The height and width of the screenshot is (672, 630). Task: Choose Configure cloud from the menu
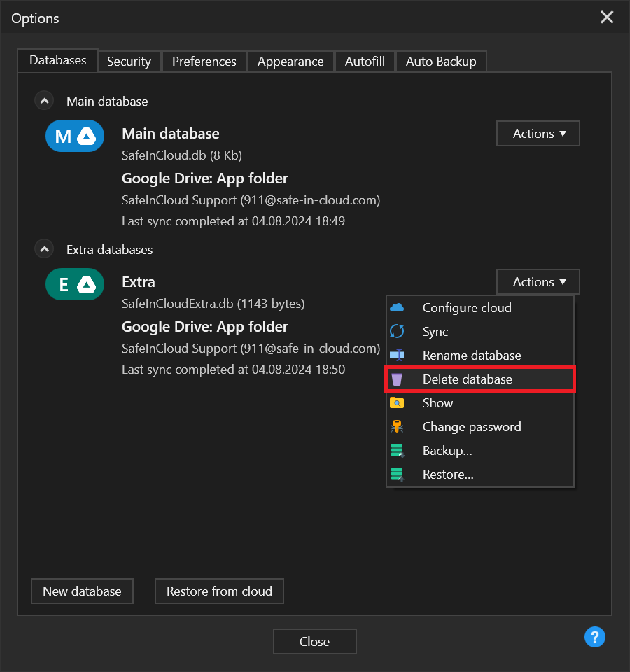[480, 308]
